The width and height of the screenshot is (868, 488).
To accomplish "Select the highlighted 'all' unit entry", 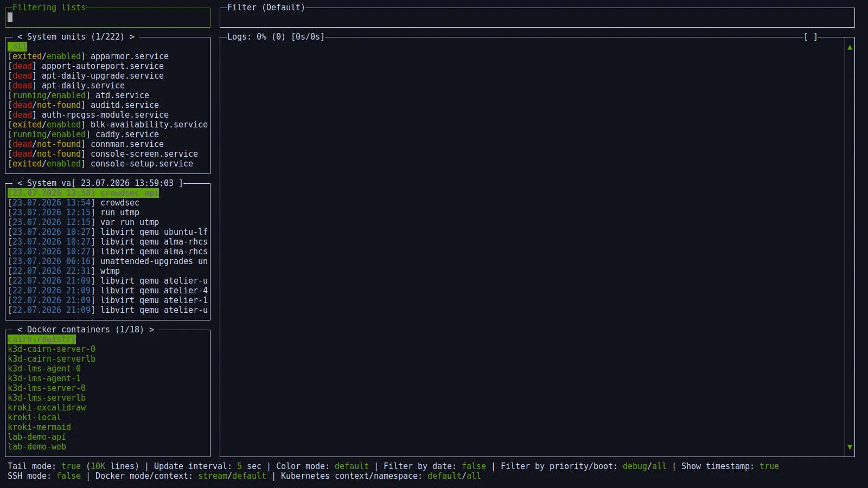I will (x=17, y=47).
